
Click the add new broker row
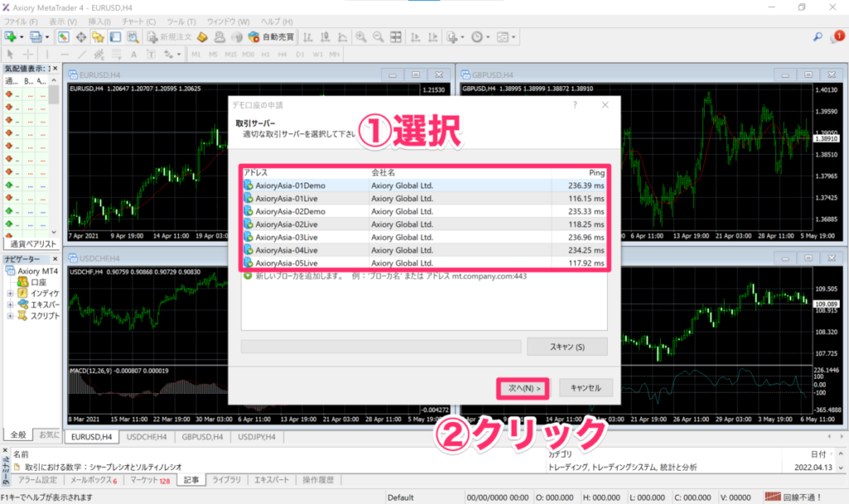click(424, 276)
